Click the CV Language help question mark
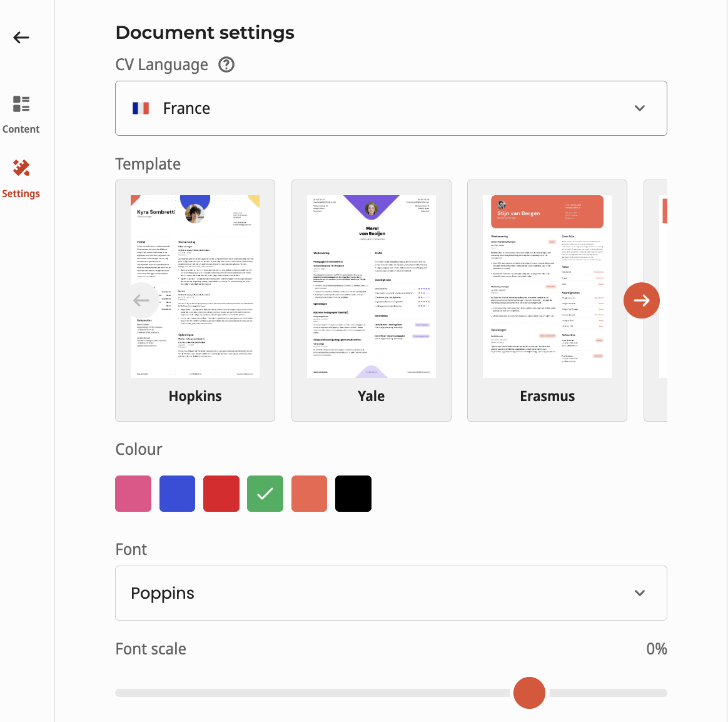Viewport: 728px width, 722px height. [x=226, y=64]
